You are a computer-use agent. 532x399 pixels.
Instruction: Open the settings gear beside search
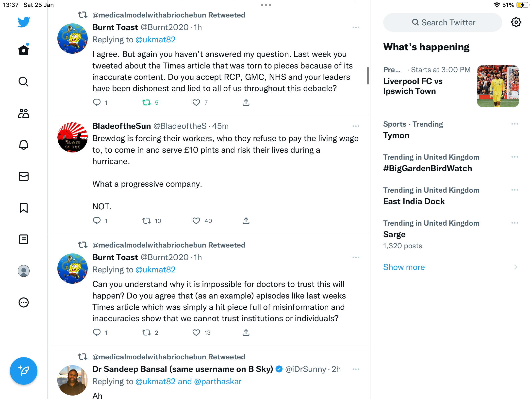click(516, 22)
